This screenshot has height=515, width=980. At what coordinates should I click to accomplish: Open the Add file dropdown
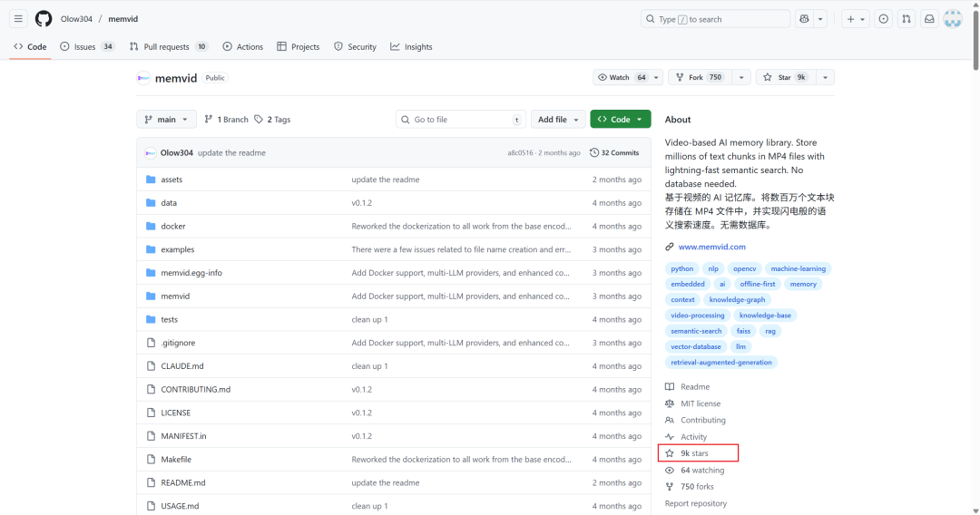(558, 120)
